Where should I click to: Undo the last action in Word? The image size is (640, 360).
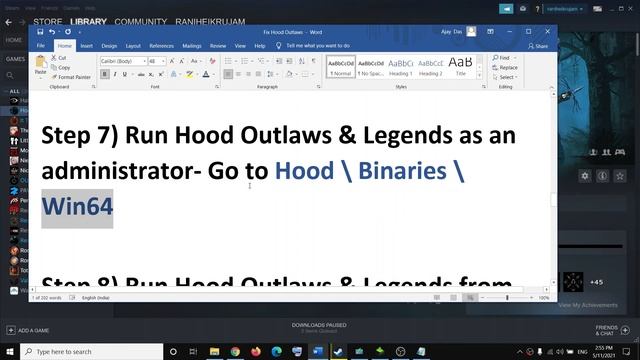pos(52,32)
